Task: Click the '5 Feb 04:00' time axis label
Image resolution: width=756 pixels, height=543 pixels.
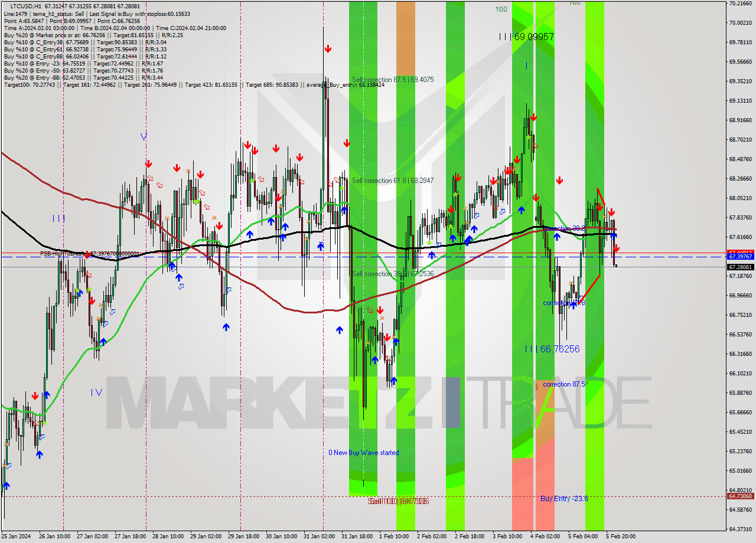Action: click(x=583, y=537)
